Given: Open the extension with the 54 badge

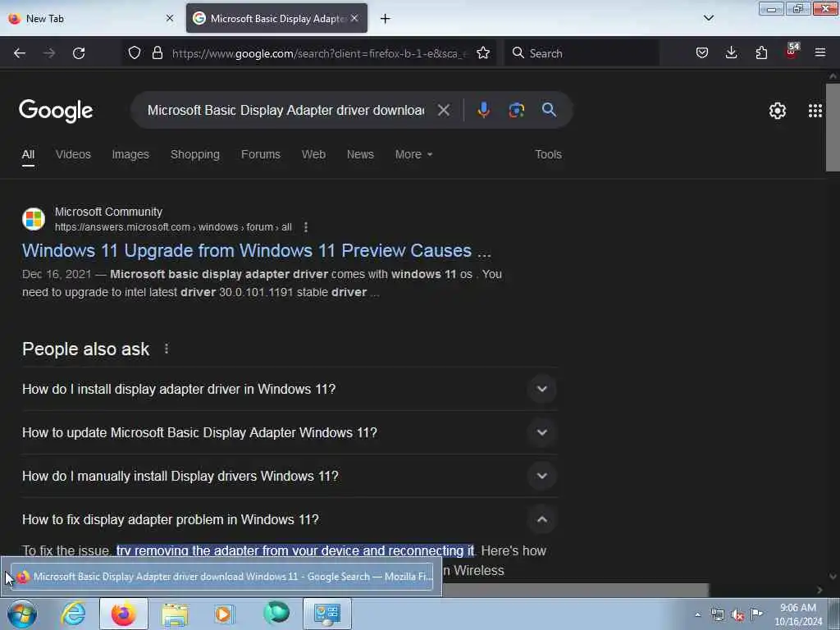Looking at the screenshot, I should 792,52.
